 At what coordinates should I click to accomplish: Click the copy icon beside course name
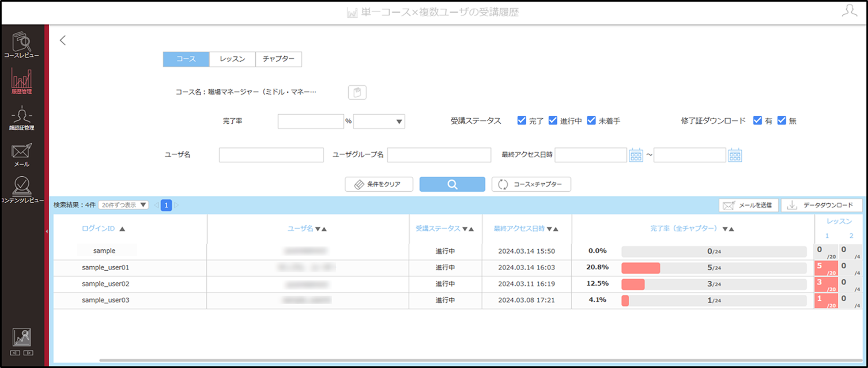pyautogui.click(x=357, y=92)
